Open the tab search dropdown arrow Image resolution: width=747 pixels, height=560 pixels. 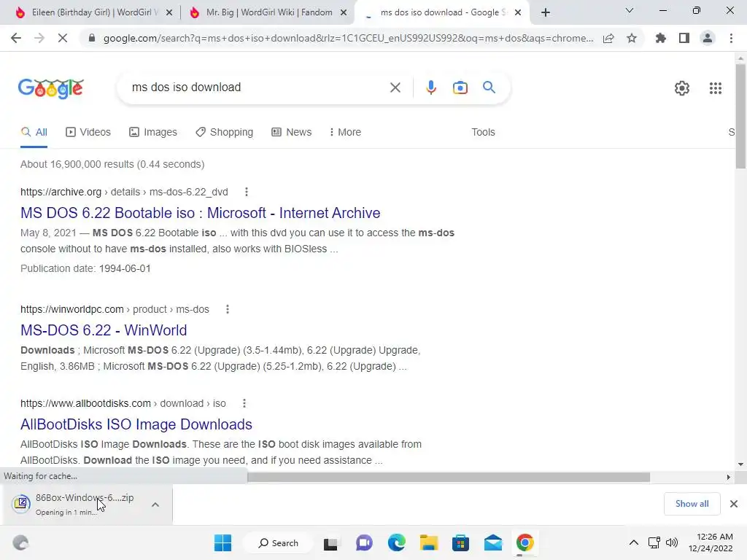click(x=630, y=10)
